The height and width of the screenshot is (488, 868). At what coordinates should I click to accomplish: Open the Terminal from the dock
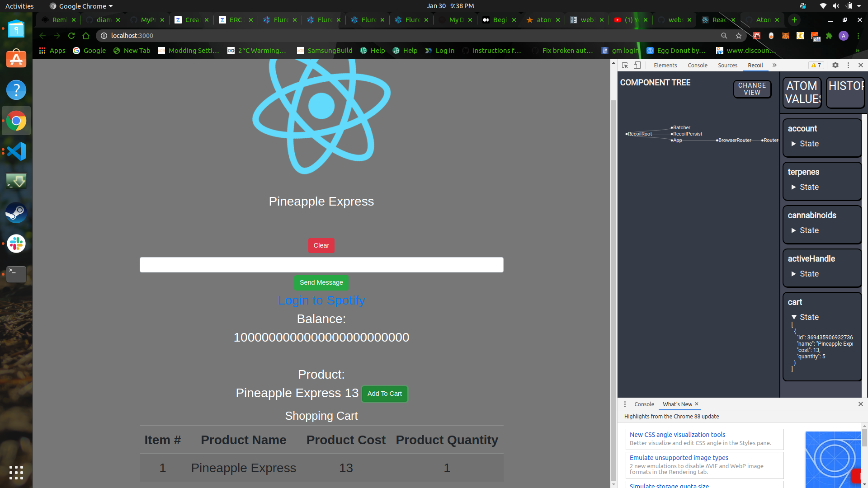coord(16,274)
